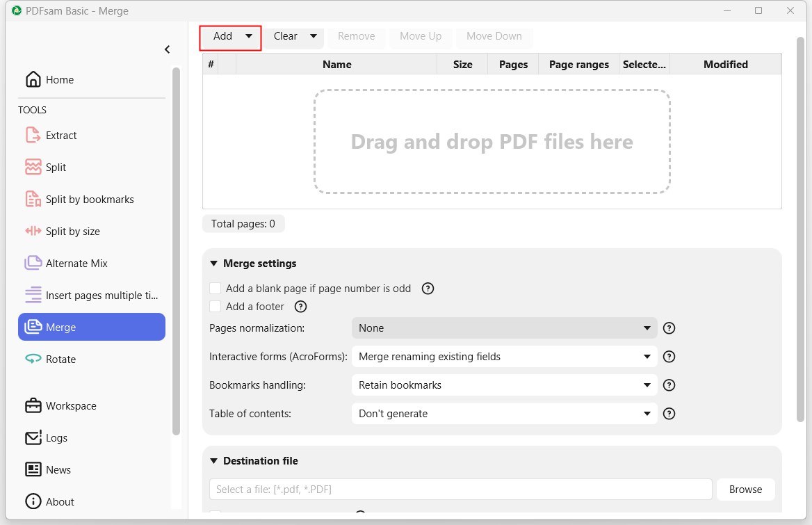Navigate to the Home screen
Viewport: 812px width, 525px height.
click(59, 79)
